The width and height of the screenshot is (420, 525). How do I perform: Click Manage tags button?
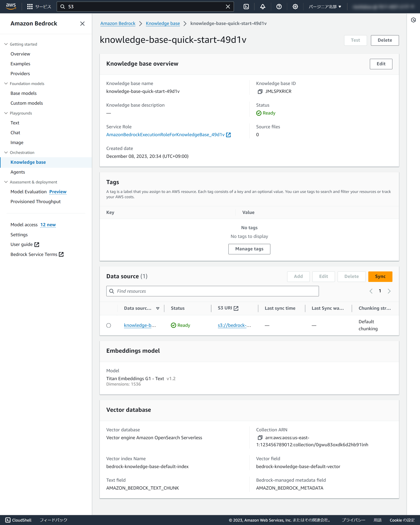tap(249, 249)
